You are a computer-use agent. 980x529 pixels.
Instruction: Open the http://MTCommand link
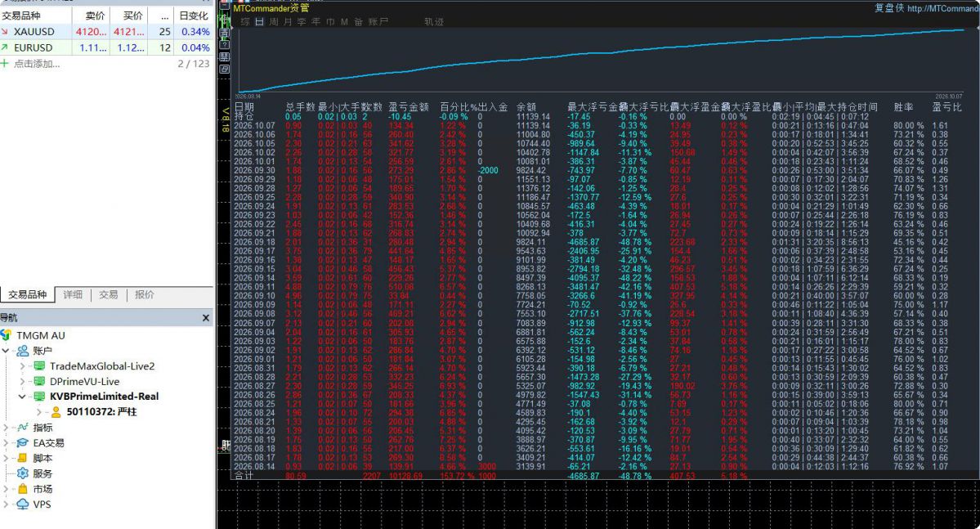pyautogui.click(x=943, y=8)
